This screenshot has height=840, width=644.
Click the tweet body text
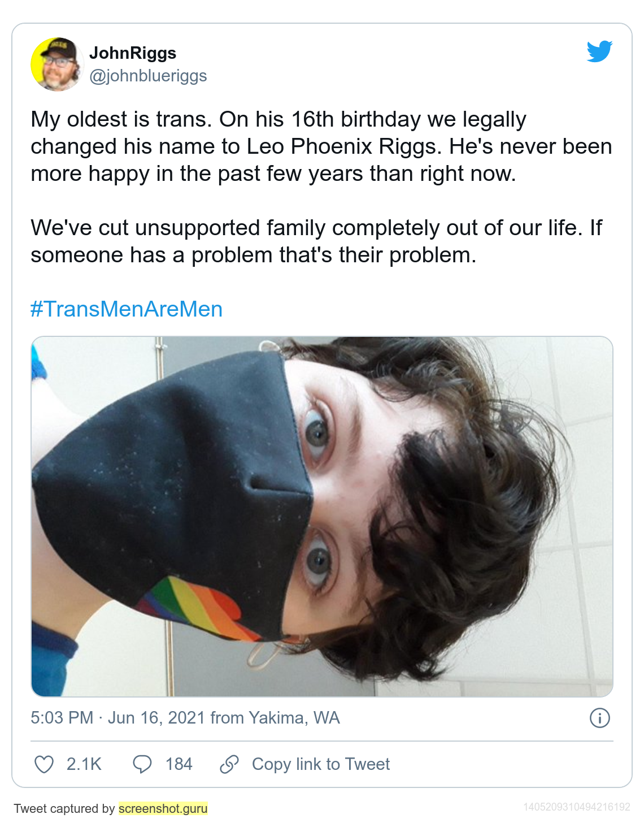(x=321, y=187)
